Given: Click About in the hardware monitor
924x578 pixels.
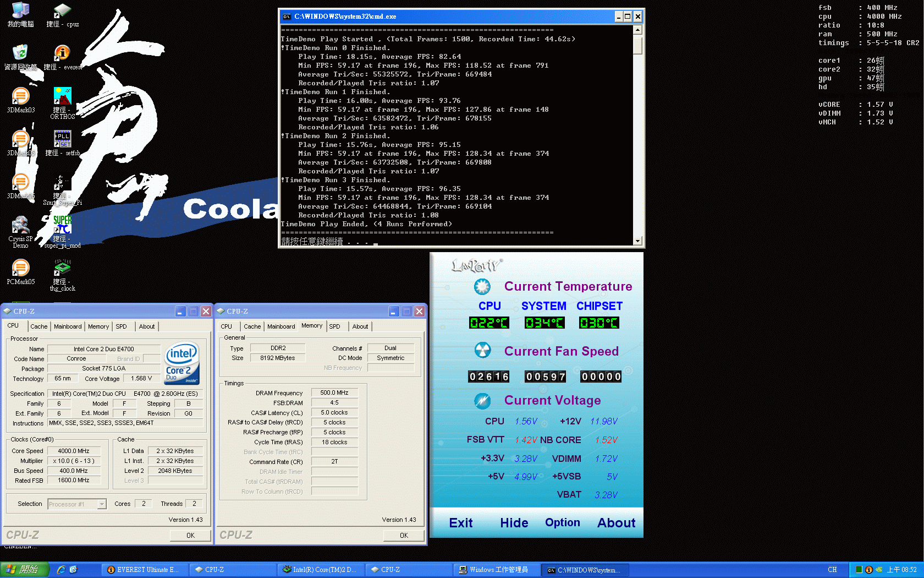Looking at the screenshot, I should coord(617,523).
